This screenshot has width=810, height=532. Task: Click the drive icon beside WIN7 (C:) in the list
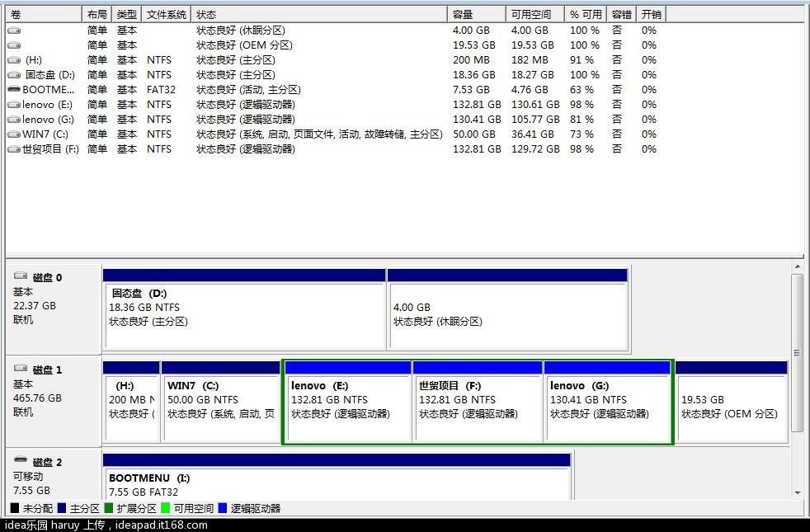pos(15,134)
